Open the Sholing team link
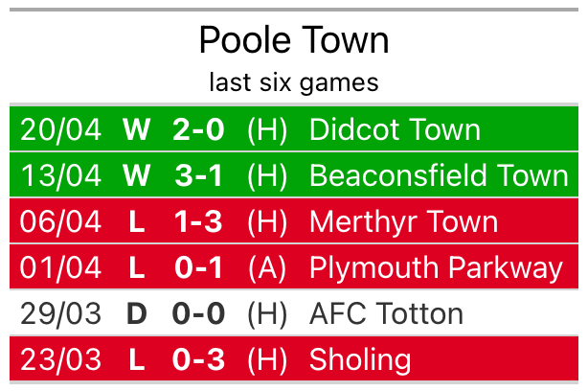The height and width of the screenshot is (391, 588). (x=360, y=359)
